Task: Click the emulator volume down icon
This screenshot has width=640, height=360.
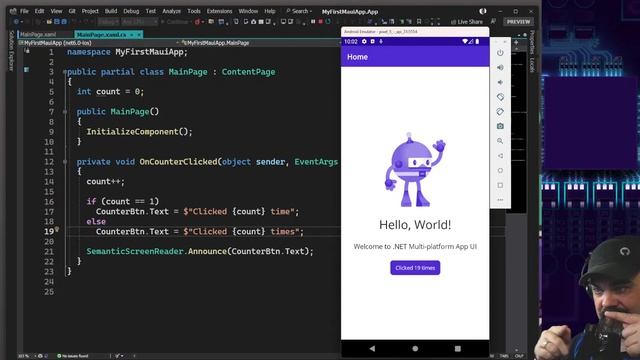Action: point(500,82)
